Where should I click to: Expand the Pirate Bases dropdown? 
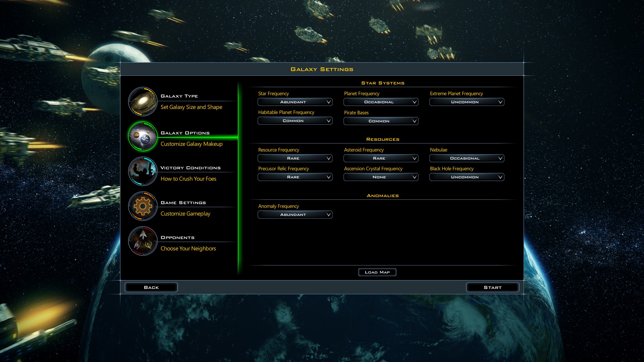pos(381,121)
